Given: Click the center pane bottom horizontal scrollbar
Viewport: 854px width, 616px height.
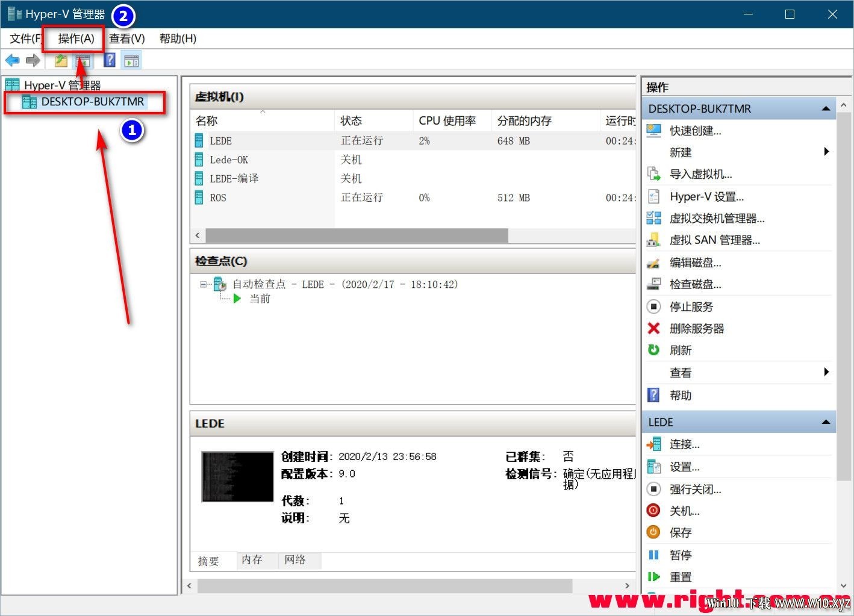Looking at the screenshot, I should [x=385, y=585].
